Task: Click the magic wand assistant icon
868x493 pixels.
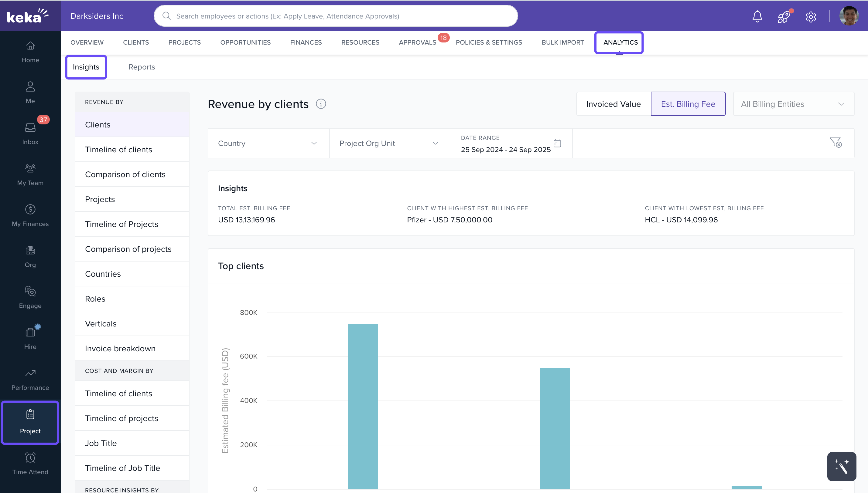Action: (841, 466)
